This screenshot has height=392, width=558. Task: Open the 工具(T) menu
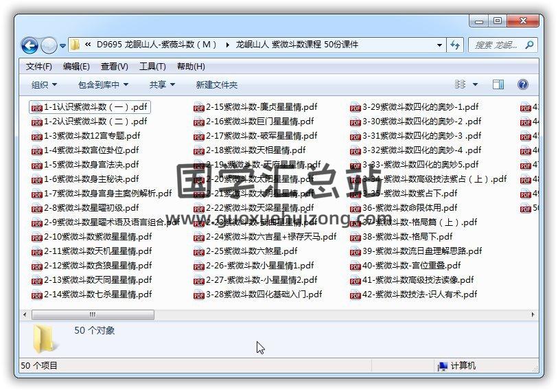(x=152, y=67)
